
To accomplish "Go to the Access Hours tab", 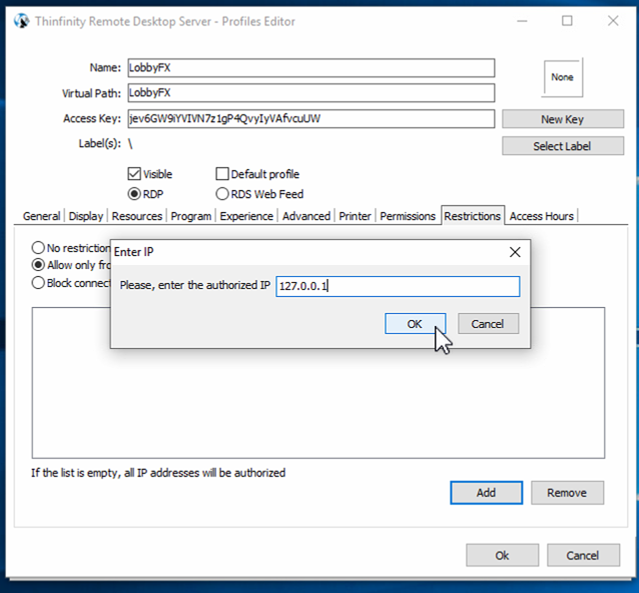I will coord(541,216).
